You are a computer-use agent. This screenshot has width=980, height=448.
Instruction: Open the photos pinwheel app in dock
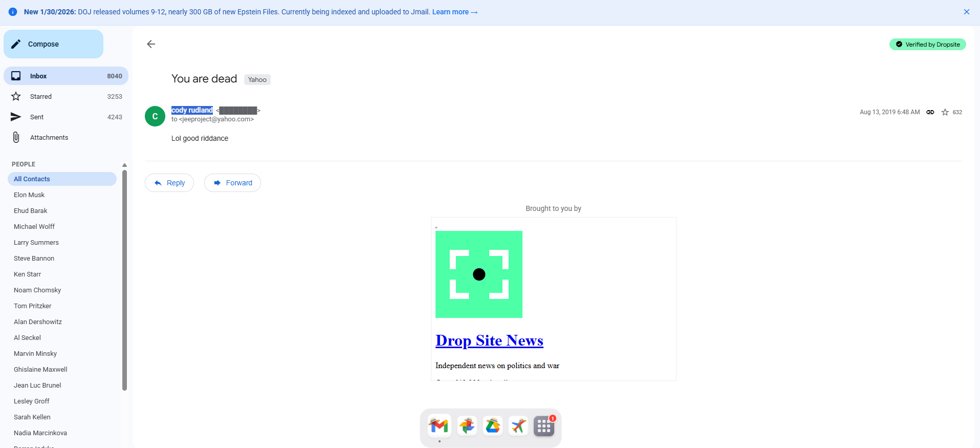pos(467,425)
